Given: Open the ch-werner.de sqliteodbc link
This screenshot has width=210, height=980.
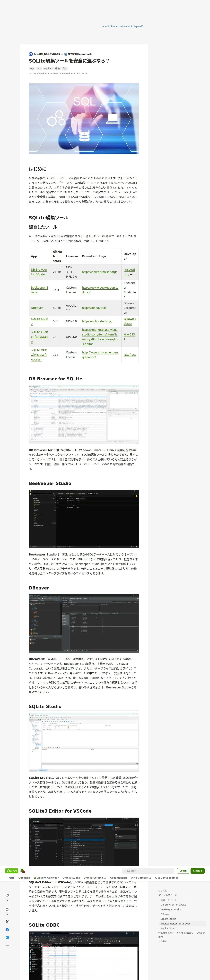Looking at the screenshot, I should point(100,355).
